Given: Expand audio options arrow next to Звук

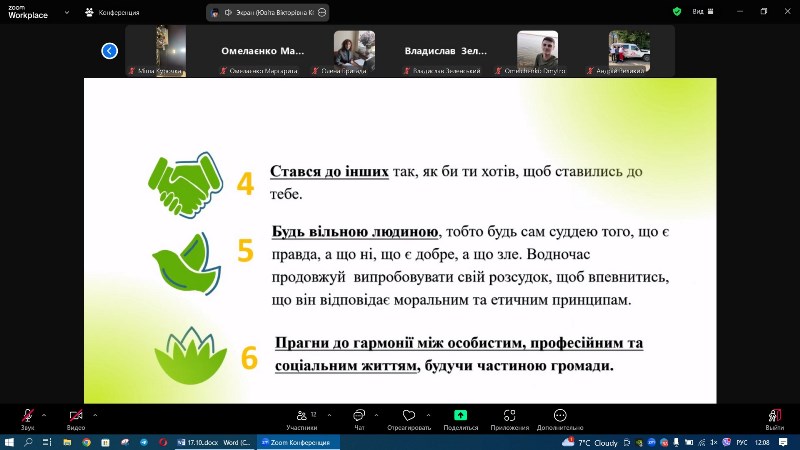Looking at the screenshot, I should pyautogui.click(x=44, y=413).
